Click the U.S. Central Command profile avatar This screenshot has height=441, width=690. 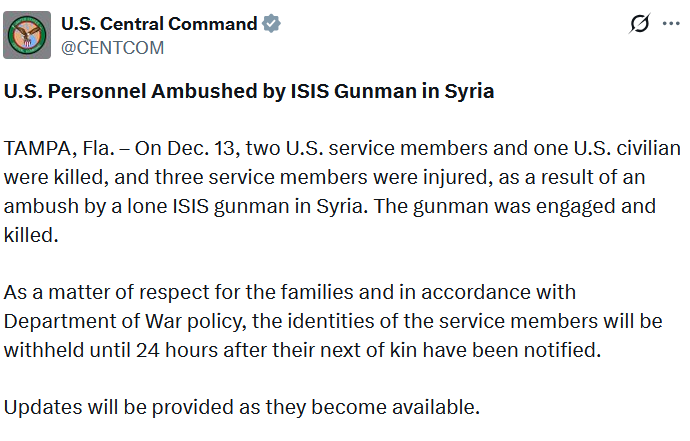click(x=28, y=35)
